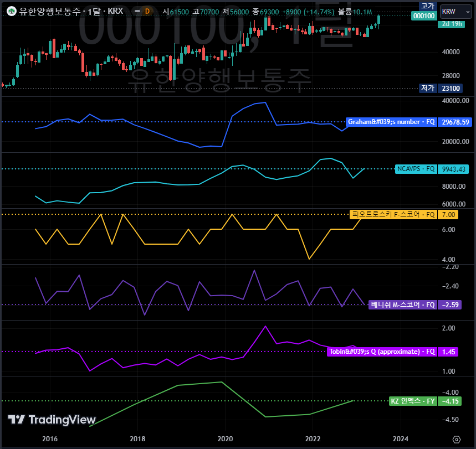Image resolution: width=476 pixels, height=449 pixels.
Task: Click the TradingView logo
Action: 52,420
